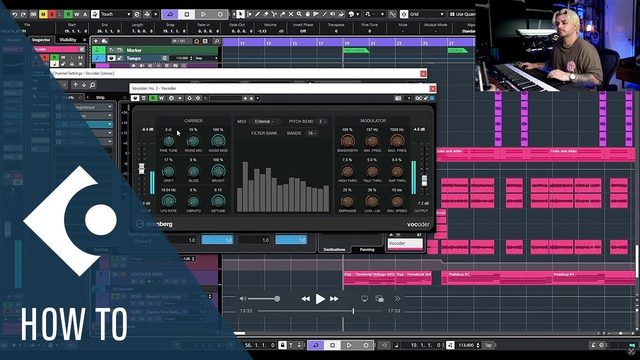
Task: Click the Vocoder Output level fader
Action: [x=424, y=180]
